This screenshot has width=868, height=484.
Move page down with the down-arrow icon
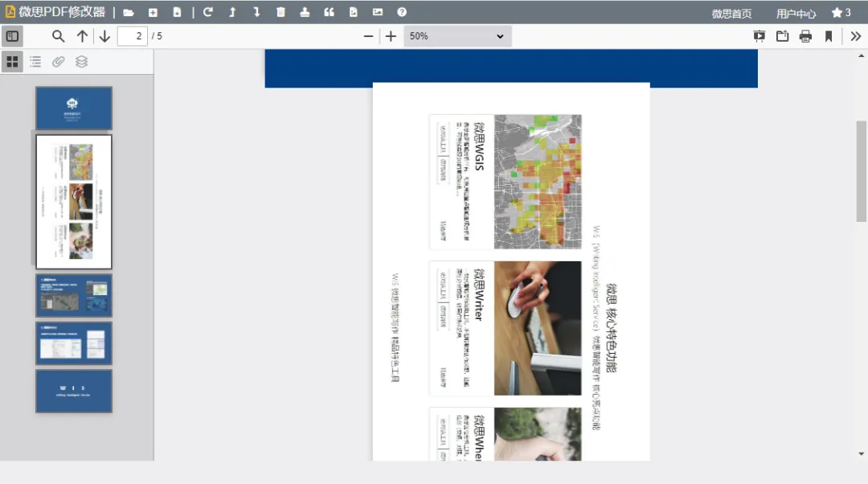click(x=256, y=12)
